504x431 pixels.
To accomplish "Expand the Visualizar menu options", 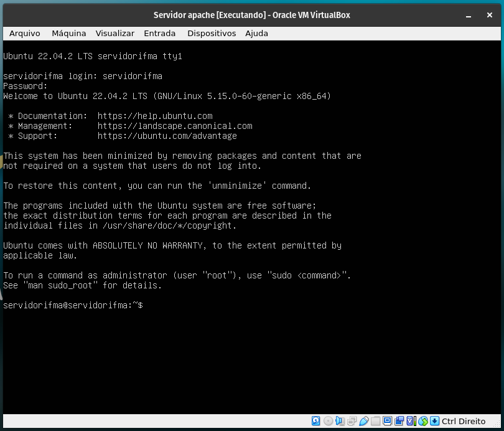I will pos(114,34).
